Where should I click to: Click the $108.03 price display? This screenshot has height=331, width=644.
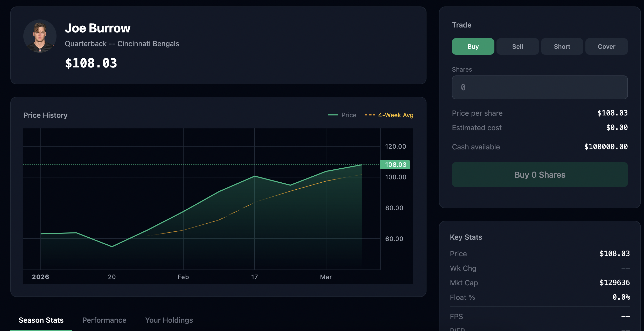(91, 63)
